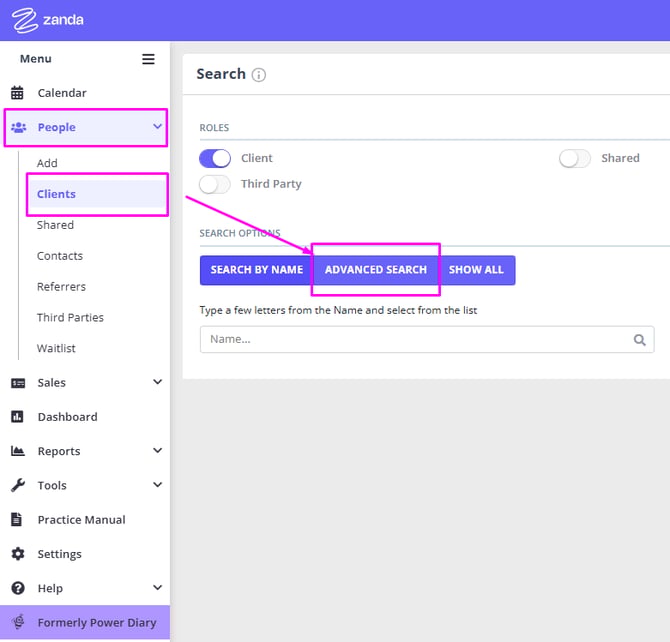This screenshot has height=642, width=670.
Task: Click the Show All button
Action: [476, 270]
